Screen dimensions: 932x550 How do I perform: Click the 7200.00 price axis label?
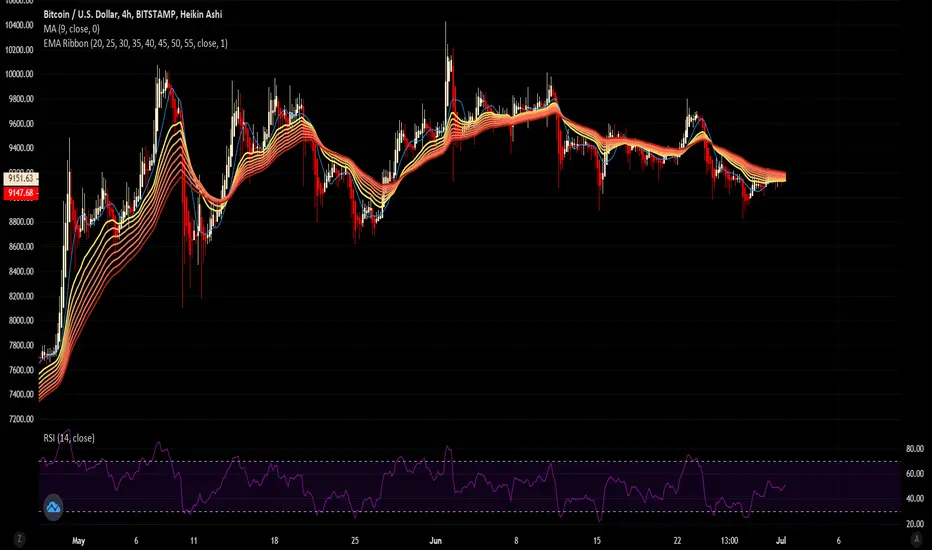[x=21, y=419]
